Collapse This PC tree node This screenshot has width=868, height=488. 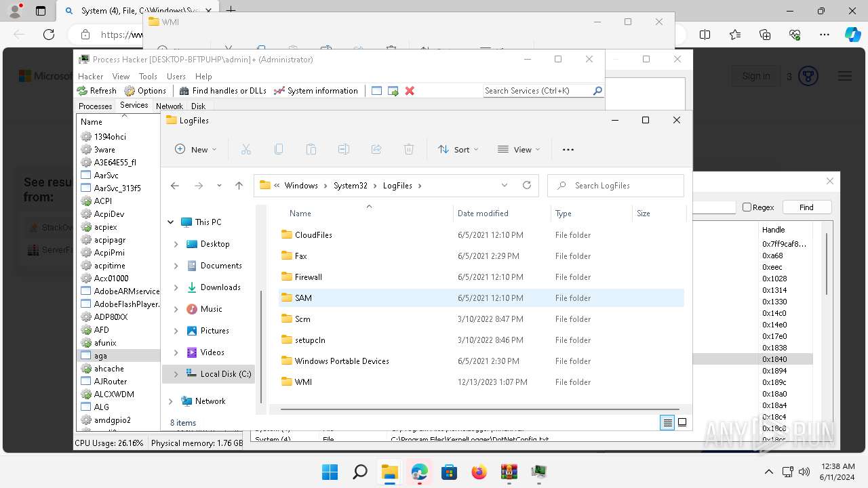(x=170, y=222)
